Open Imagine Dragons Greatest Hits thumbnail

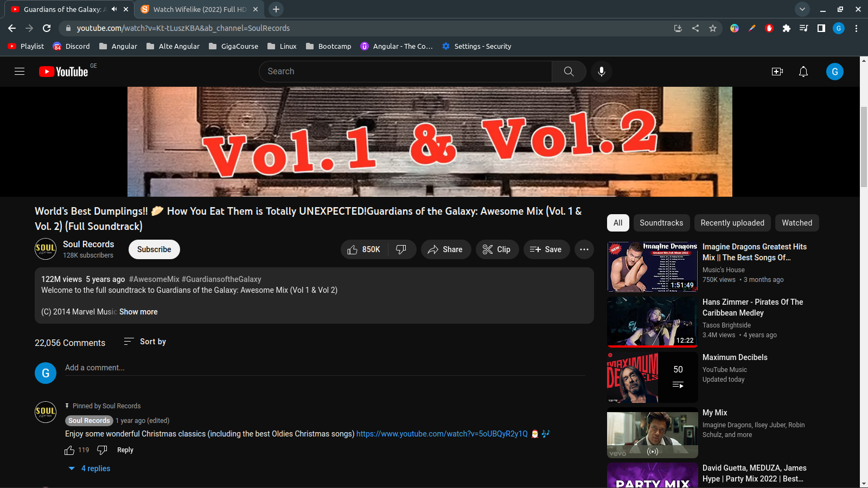pyautogui.click(x=653, y=267)
